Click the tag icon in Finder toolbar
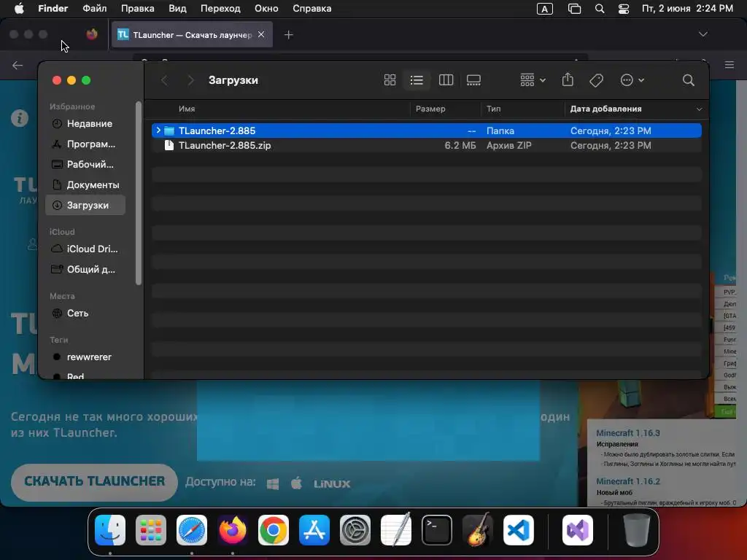Viewport: 747px width, 560px height. click(596, 80)
